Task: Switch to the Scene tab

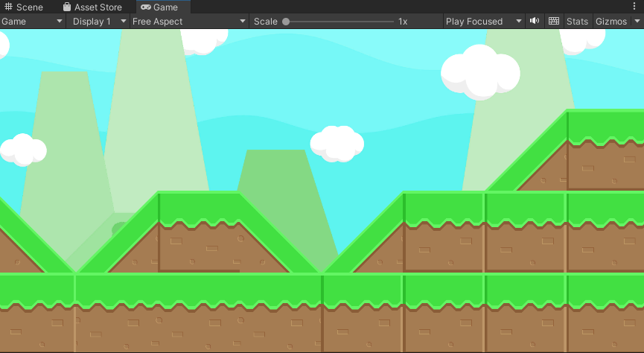Action: point(23,7)
